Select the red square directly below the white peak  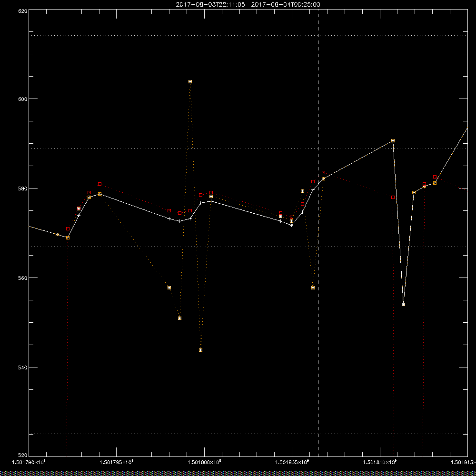pos(393,198)
